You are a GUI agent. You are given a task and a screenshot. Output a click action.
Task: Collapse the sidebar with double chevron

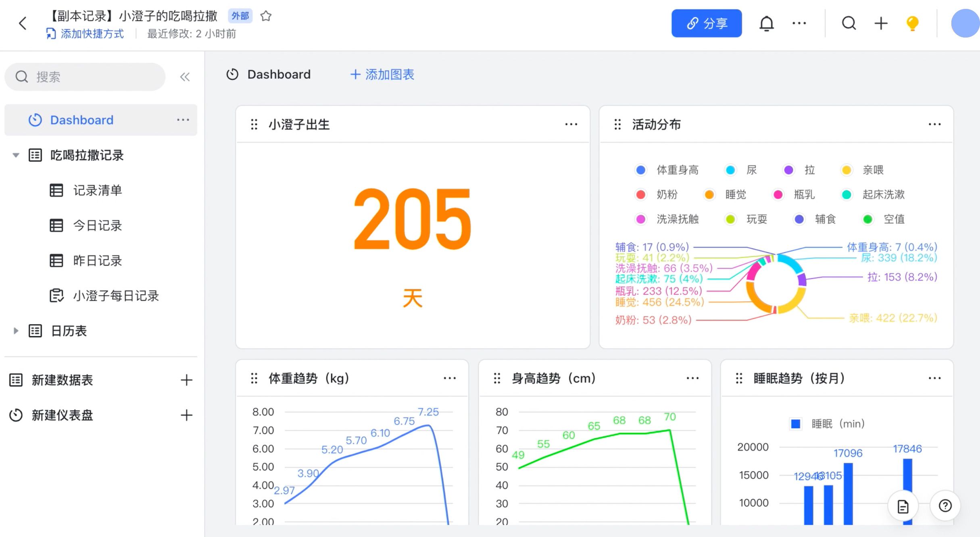tap(185, 77)
